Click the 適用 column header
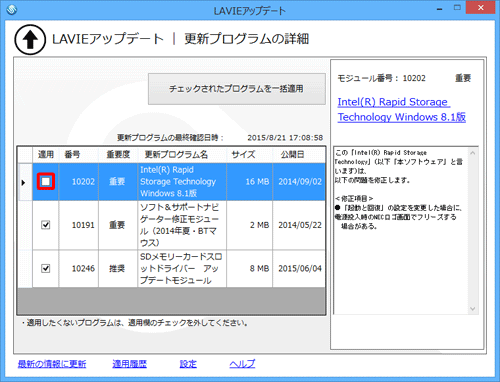 pyautogui.click(x=46, y=155)
